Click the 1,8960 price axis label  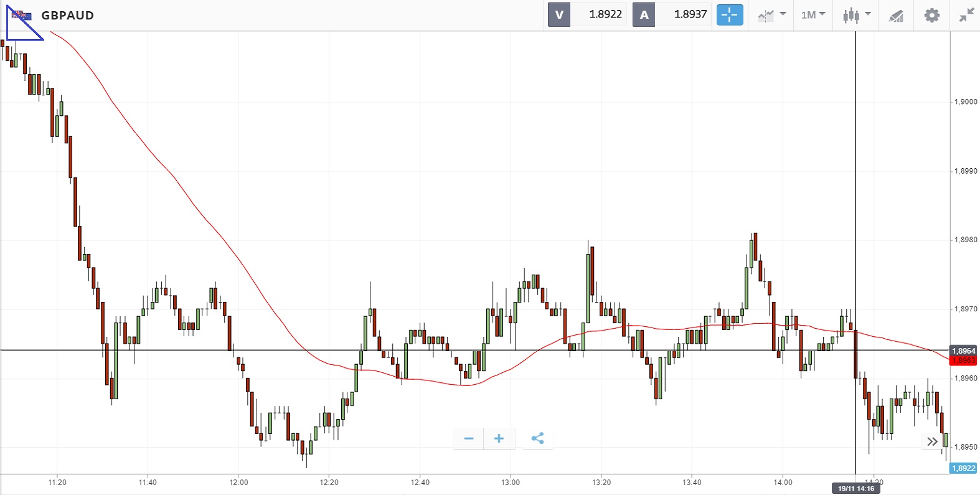[x=966, y=378]
